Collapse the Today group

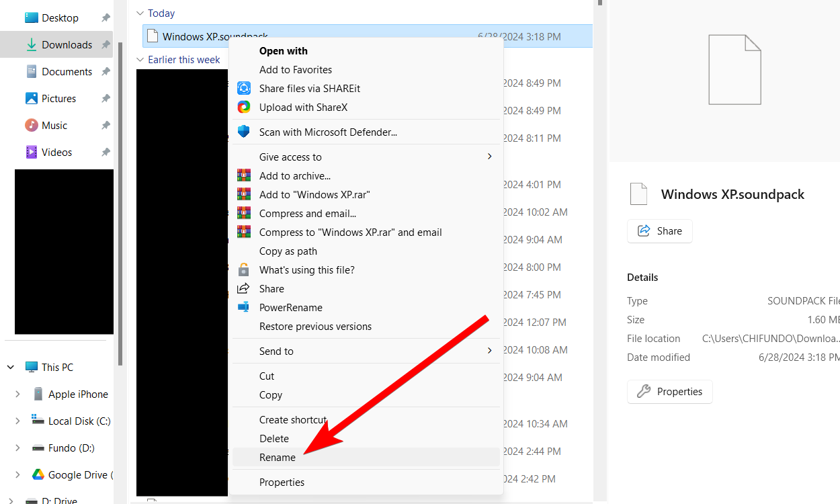pyautogui.click(x=140, y=13)
